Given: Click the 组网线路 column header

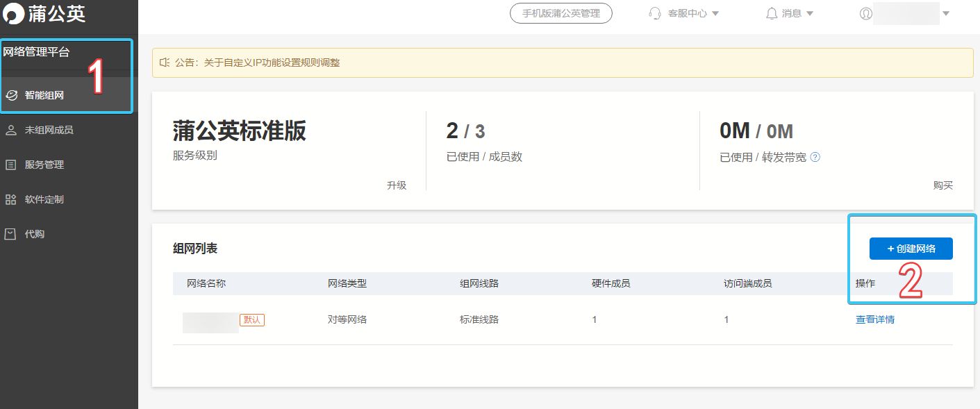Looking at the screenshot, I should tap(479, 283).
